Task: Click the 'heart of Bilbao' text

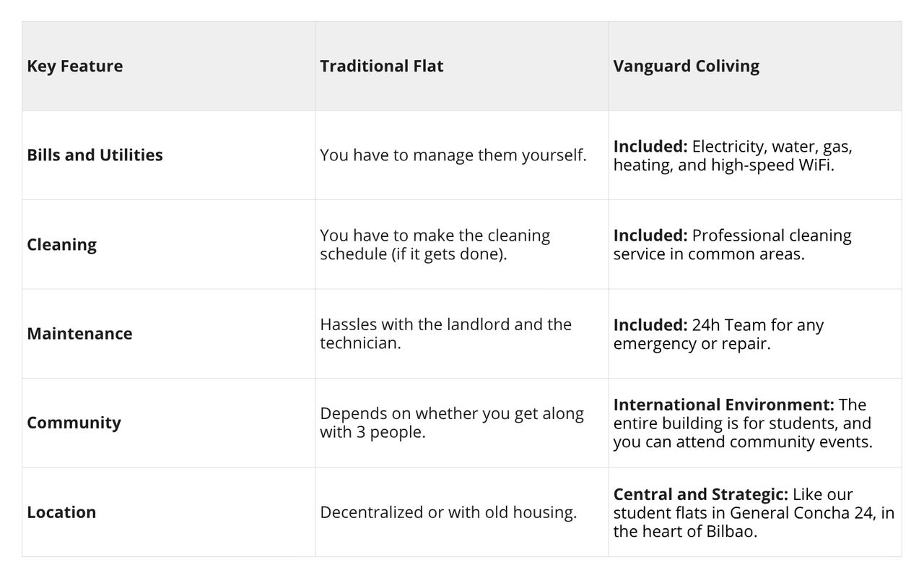Action: coord(699,531)
